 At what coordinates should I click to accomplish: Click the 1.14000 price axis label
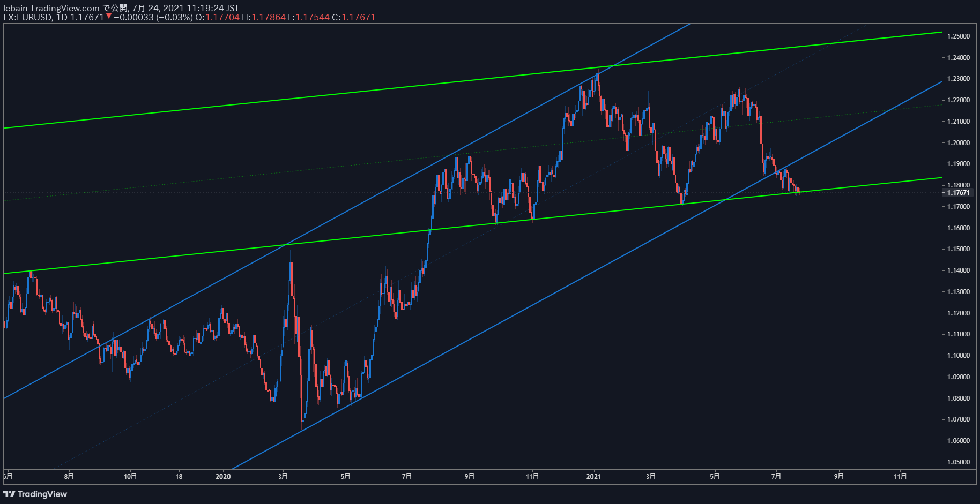[x=959, y=270]
